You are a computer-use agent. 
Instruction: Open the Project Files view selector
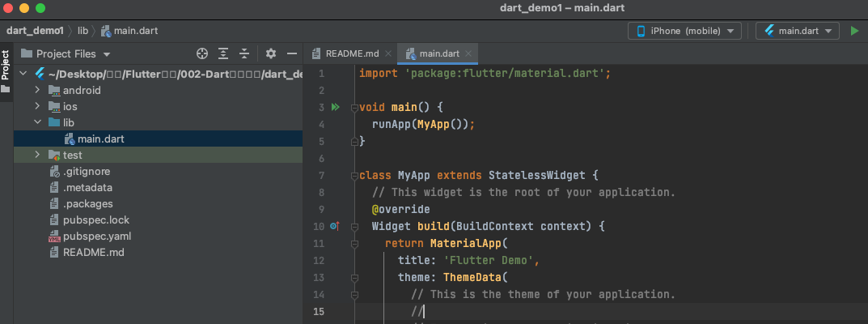point(66,53)
